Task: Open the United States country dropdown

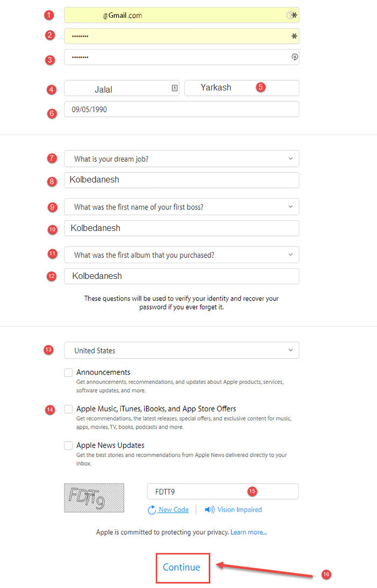Action: [181, 351]
